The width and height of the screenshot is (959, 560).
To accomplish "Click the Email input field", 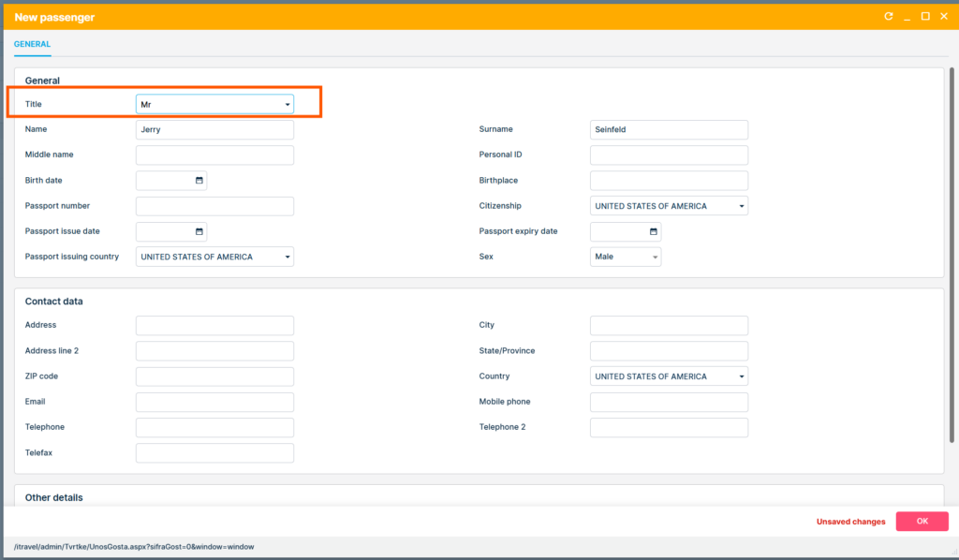I will [214, 402].
